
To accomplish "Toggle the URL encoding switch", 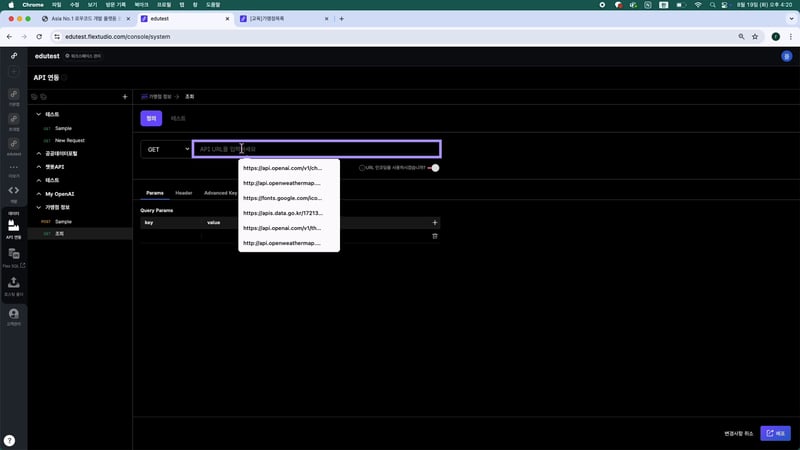I will (x=434, y=168).
